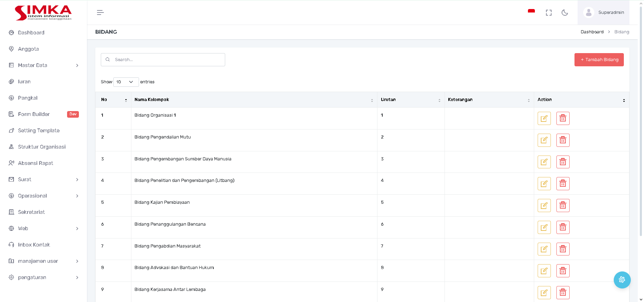The width and height of the screenshot is (644, 302).
Task: Edit the Bidang Organisasi 1 row
Action: [x=544, y=118]
